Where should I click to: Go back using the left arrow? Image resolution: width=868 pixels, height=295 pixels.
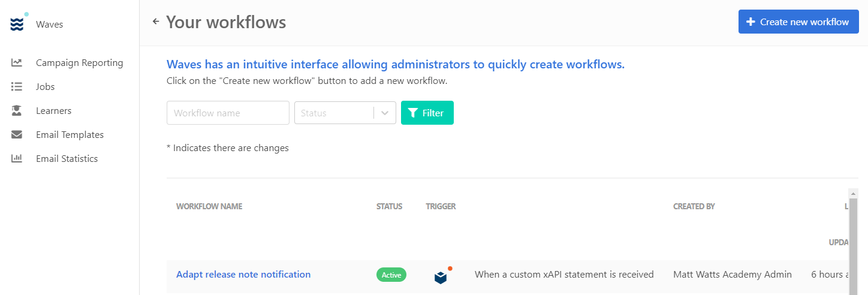156,22
